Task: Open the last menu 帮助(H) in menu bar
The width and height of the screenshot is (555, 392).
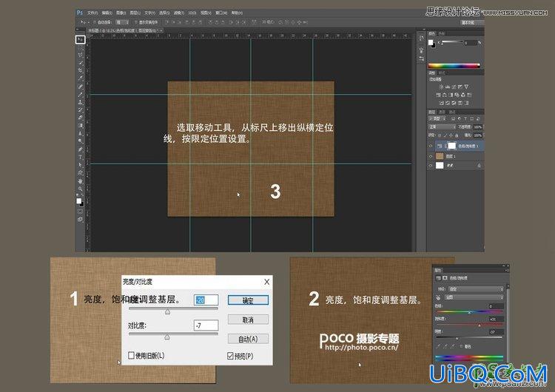Action: click(x=237, y=13)
